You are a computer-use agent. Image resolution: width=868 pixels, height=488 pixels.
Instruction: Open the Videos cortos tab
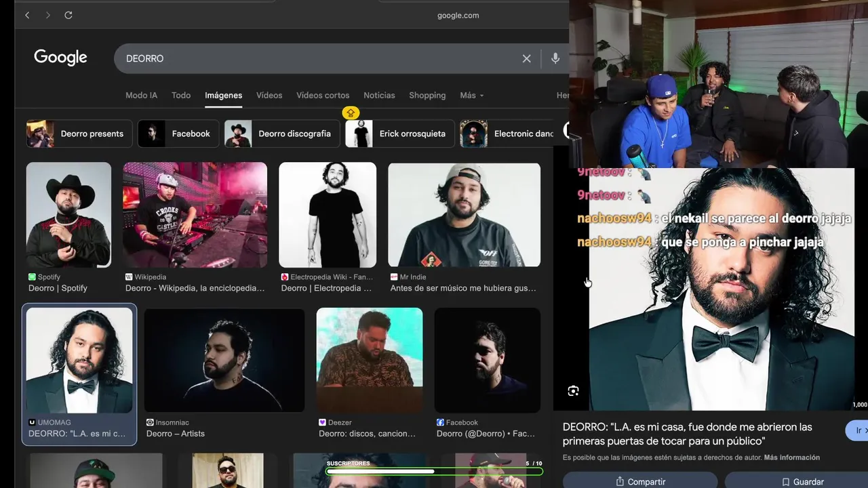tap(323, 96)
